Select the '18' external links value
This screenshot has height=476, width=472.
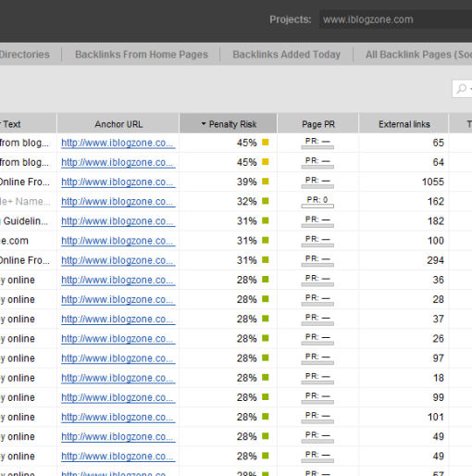pos(439,378)
